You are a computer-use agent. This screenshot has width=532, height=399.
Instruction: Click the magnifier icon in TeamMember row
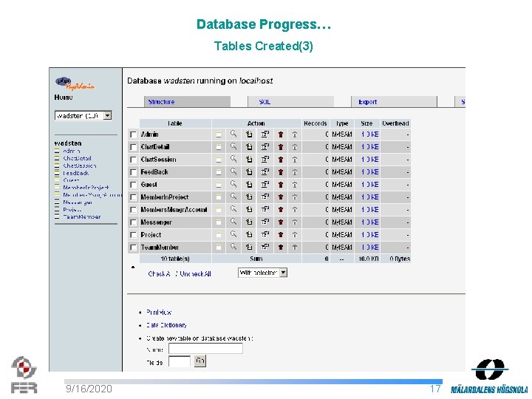(233, 247)
